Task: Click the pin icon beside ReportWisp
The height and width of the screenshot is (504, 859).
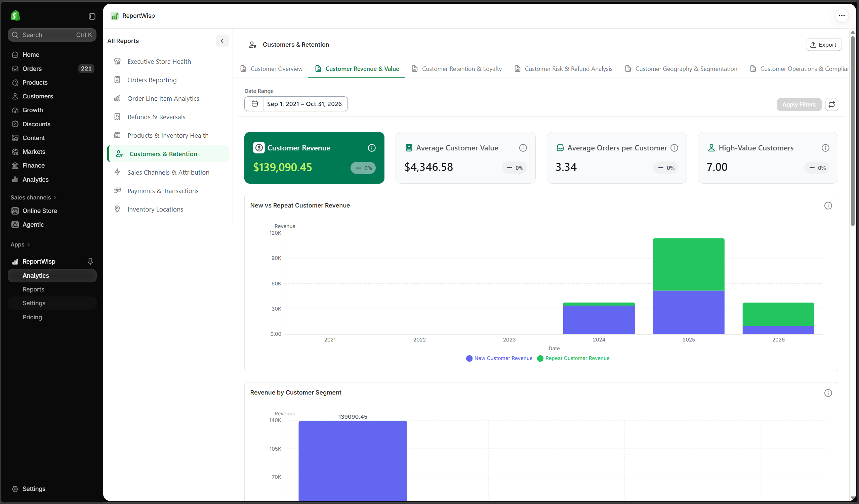Action: pyautogui.click(x=90, y=261)
